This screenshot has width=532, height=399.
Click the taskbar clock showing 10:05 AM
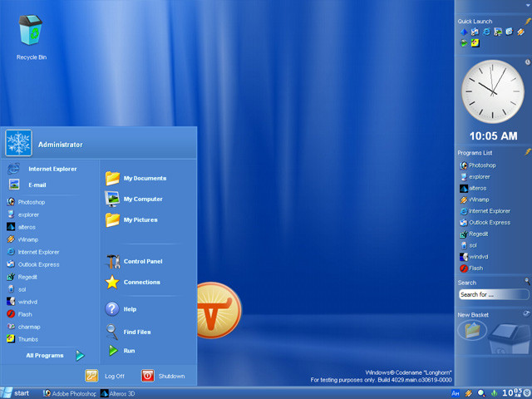tap(512, 393)
